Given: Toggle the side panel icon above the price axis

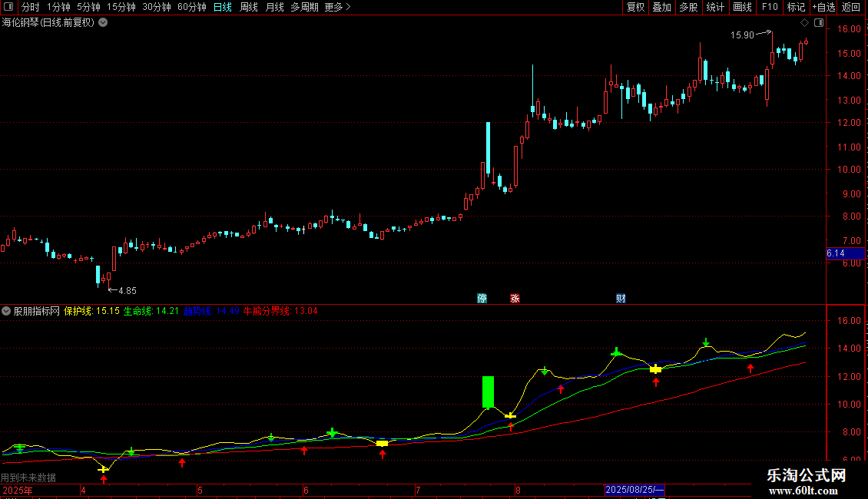Looking at the screenshot, I should [819, 23].
